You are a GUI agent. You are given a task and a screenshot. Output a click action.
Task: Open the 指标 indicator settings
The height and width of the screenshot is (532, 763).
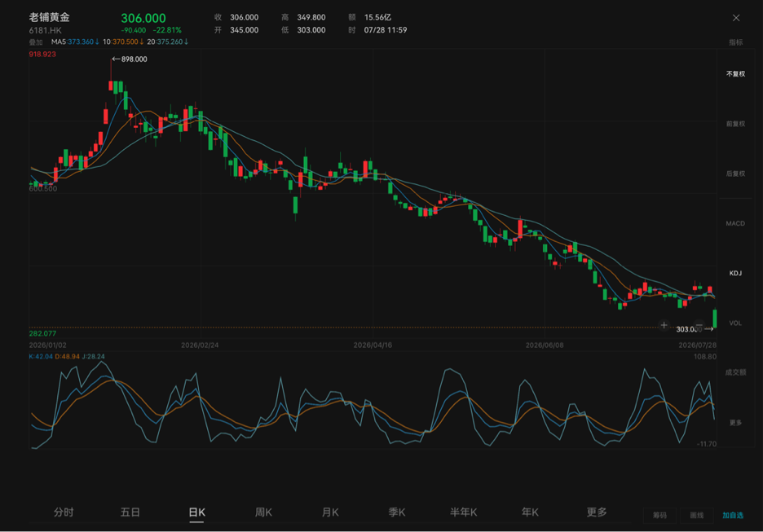[736, 42]
